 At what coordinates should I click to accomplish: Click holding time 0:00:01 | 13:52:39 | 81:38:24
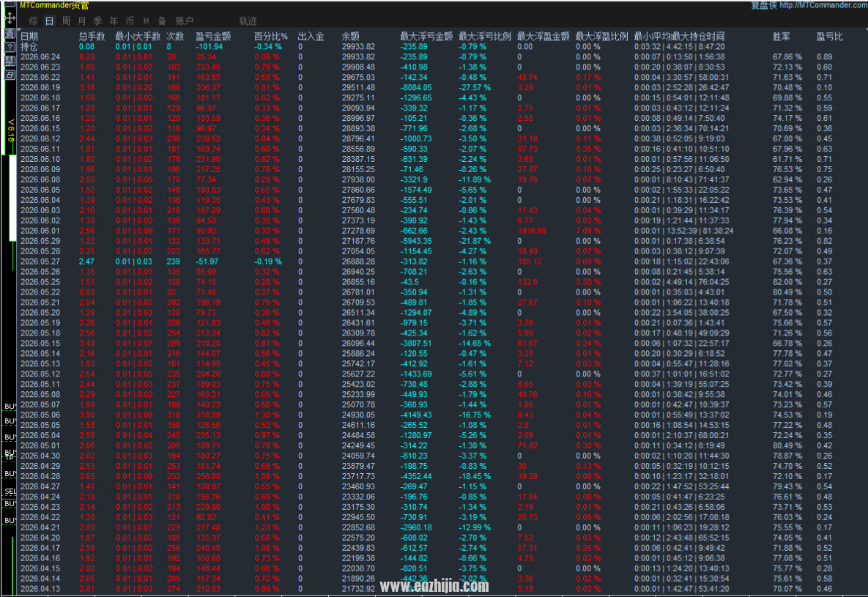click(683, 231)
